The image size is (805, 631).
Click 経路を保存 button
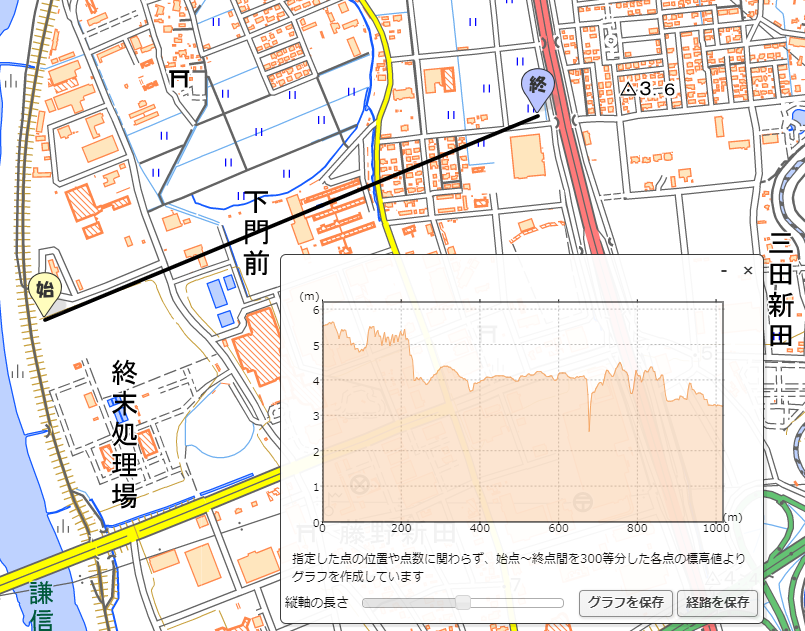(x=718, y=603)
